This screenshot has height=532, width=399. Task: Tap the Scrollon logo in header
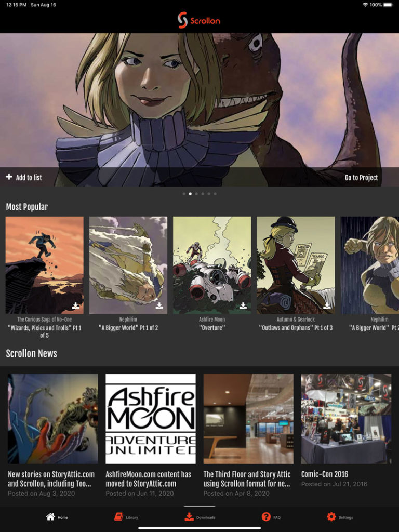click(x=199, y=20)
